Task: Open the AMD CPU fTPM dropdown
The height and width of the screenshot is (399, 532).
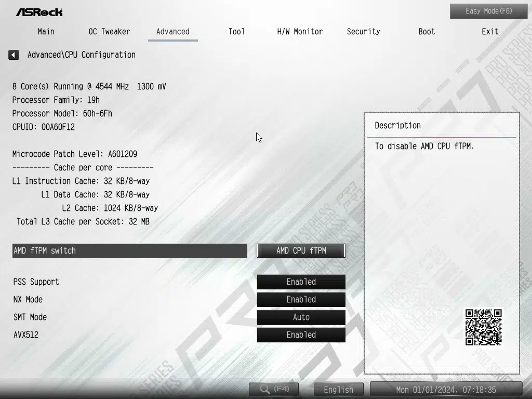Action: click(x=301, y=250)
